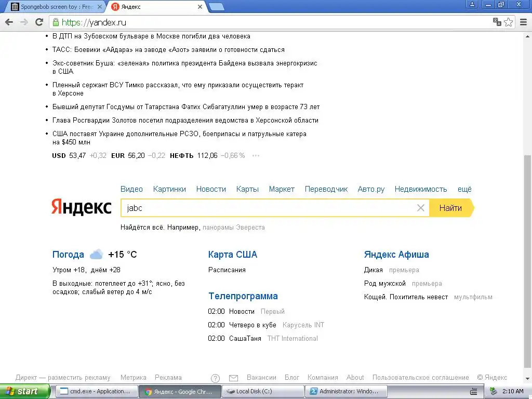This screenshot has width=532, height=399.
Task: Open Расписания link
Action: 227,270
